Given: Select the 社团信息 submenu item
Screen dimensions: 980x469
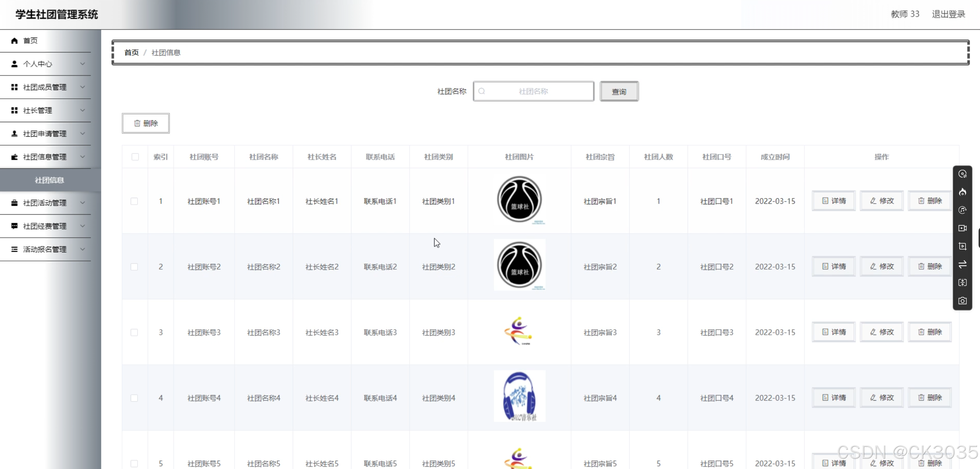Looking at the screenshot, I should 49,180.
